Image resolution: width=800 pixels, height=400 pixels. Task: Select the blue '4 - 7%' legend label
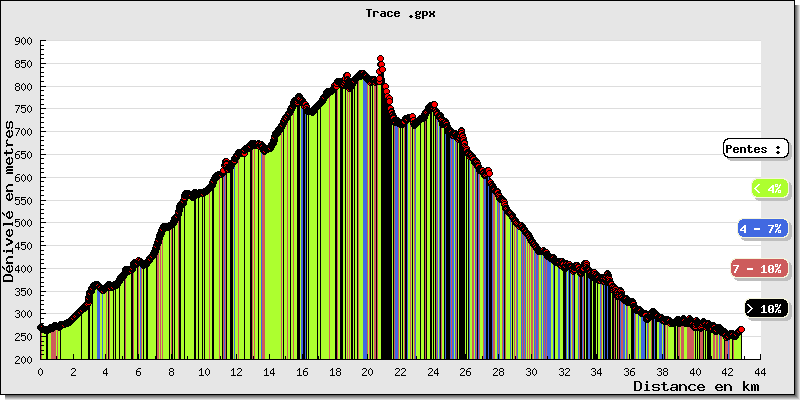(x=762, y=229)
